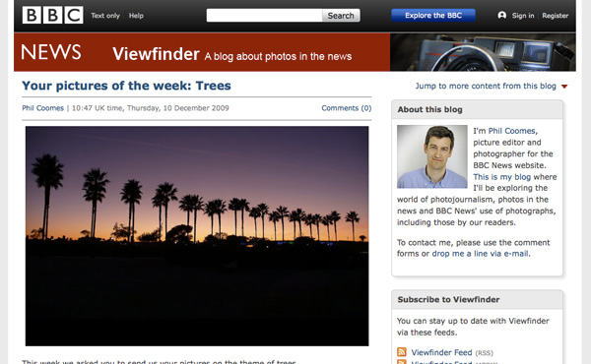Click the camera banner image

coord(483,52)
